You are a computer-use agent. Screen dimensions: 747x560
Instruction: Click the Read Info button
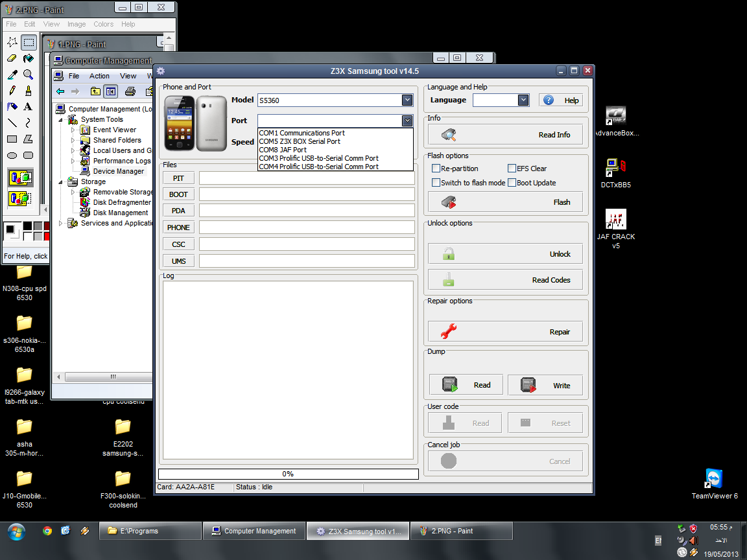[x=506, y=135]
